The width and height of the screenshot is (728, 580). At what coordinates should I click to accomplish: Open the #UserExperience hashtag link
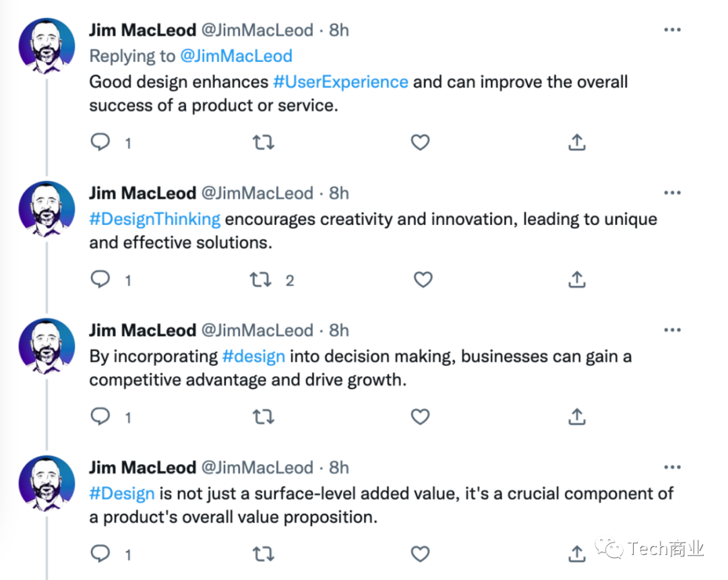coord(341,82)
